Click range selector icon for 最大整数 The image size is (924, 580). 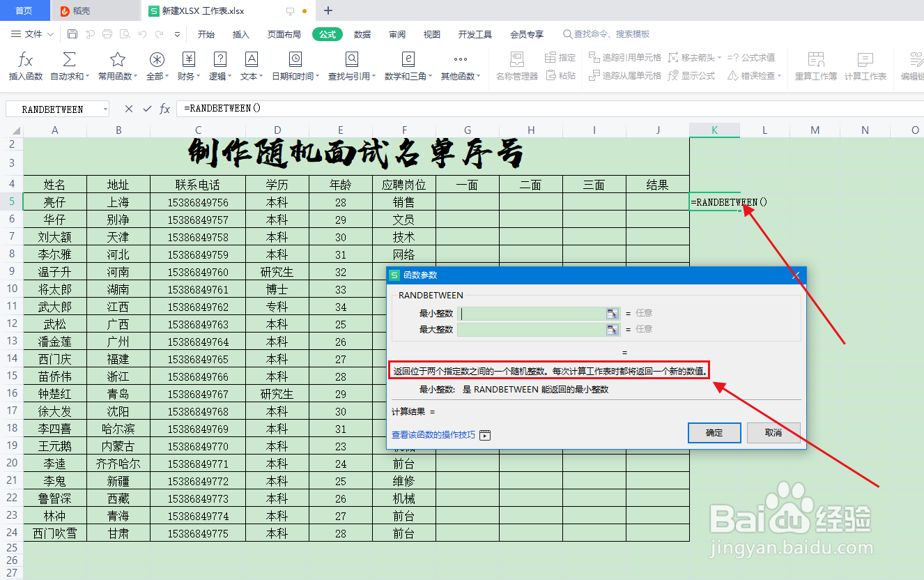pyautogui.click(x=613, y=329)
